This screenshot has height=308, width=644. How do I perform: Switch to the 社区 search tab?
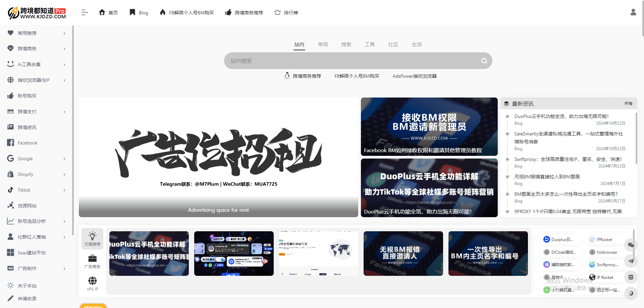[393, 45]
